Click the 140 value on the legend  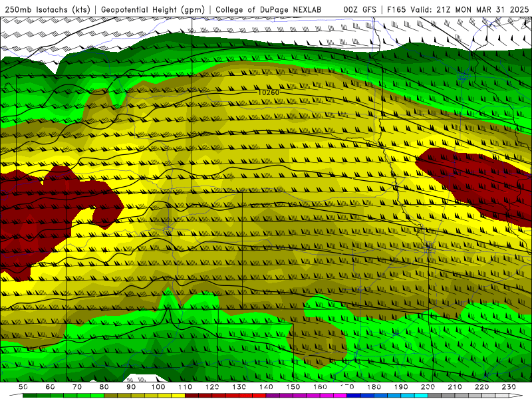(x=266, y=387)
